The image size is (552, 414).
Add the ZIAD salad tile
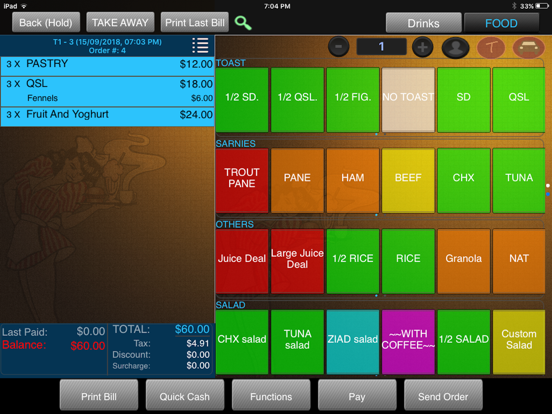(x=353, y=342)
